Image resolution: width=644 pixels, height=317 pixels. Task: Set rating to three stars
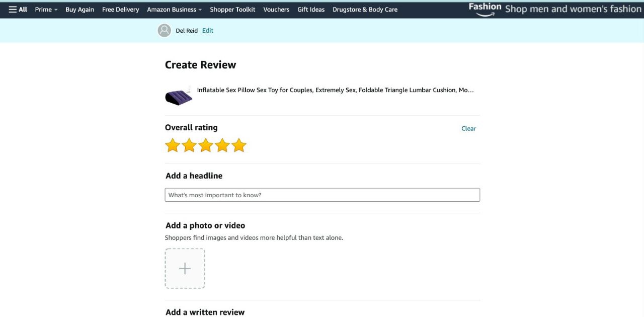point(206,145)
